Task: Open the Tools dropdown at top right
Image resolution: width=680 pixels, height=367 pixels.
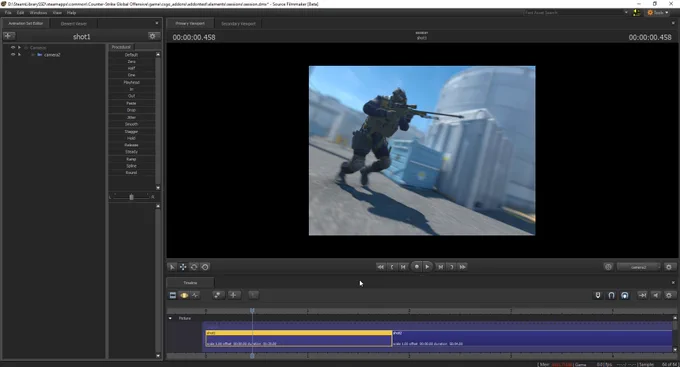Action: [658, 13]
